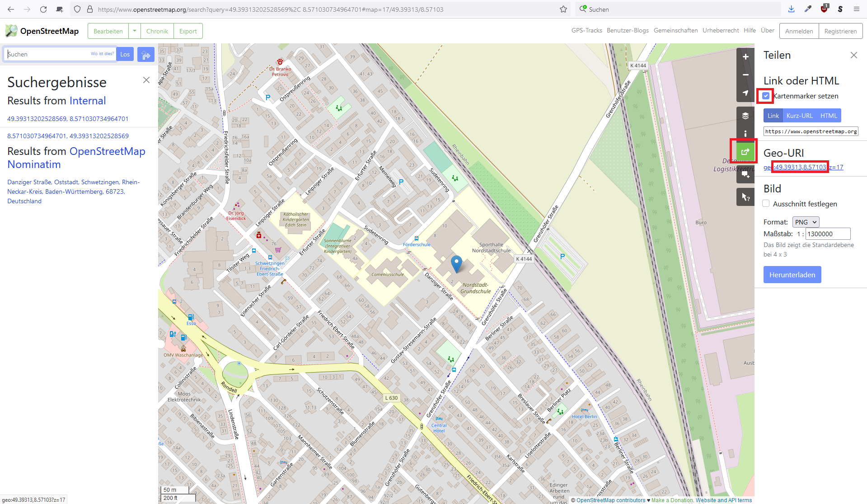
Task: Select result 49.39313202528569, 8.571030734964701
Action: tap(68, 119)
